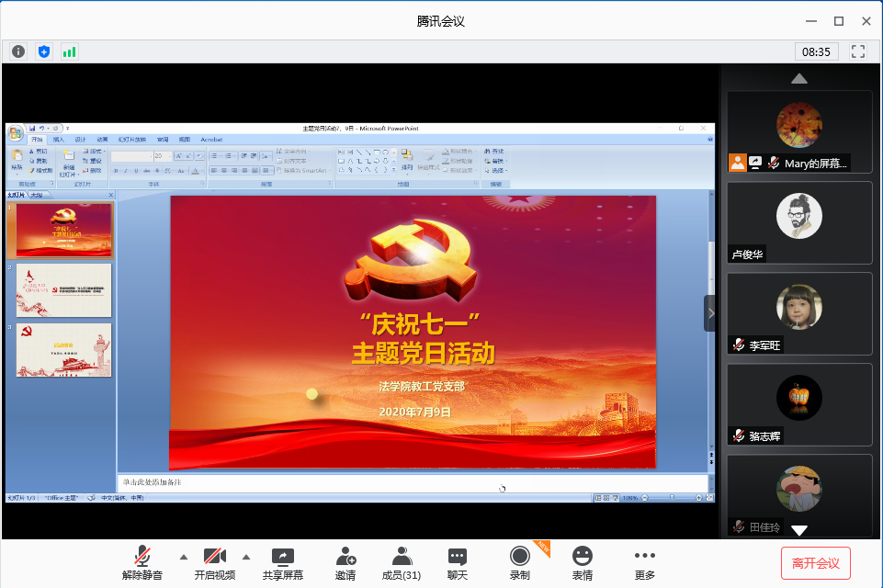Open the 设计 ribbon tab in PowerPoint
Screen dimensions: 883x588
81,139
